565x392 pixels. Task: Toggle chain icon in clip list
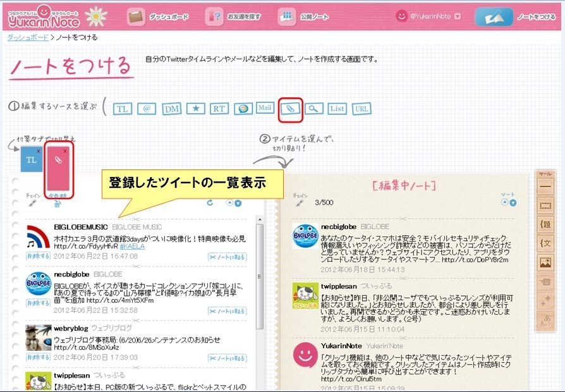[x=32, y=204]
